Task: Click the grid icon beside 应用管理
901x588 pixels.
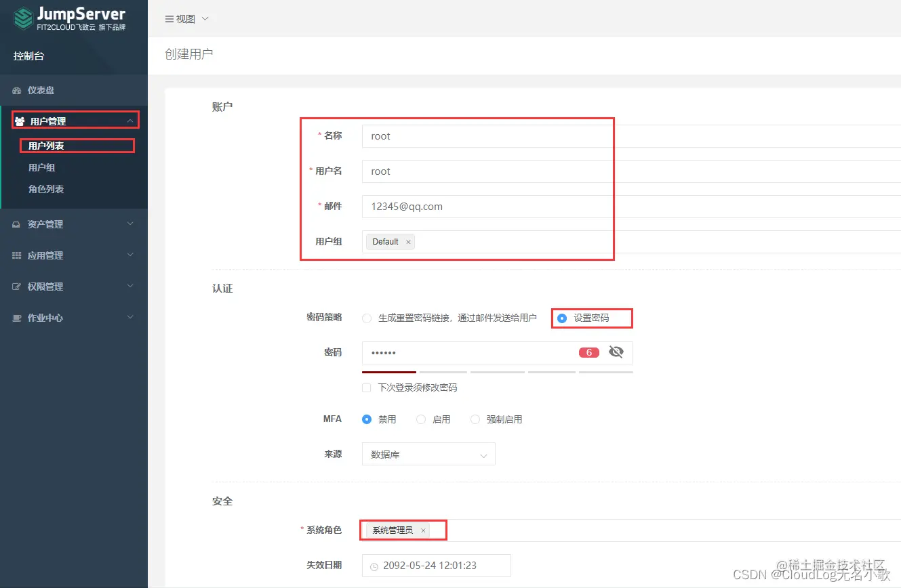Action: pyautogui.click(x=17, y=256)
